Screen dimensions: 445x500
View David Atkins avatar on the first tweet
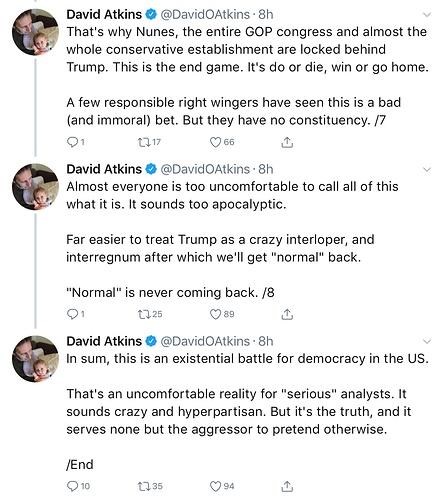[35, 32]
